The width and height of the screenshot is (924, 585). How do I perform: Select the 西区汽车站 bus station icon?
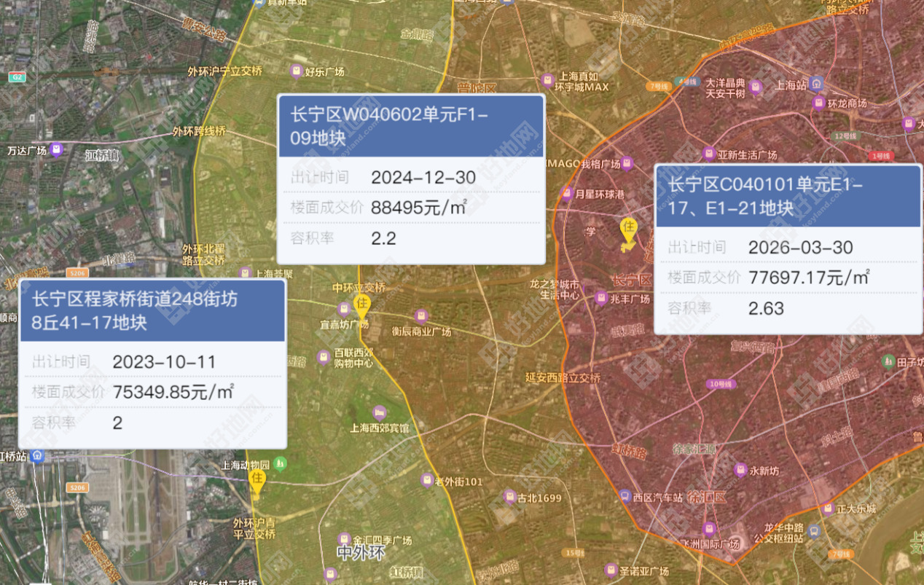click(x=625, y=496)
